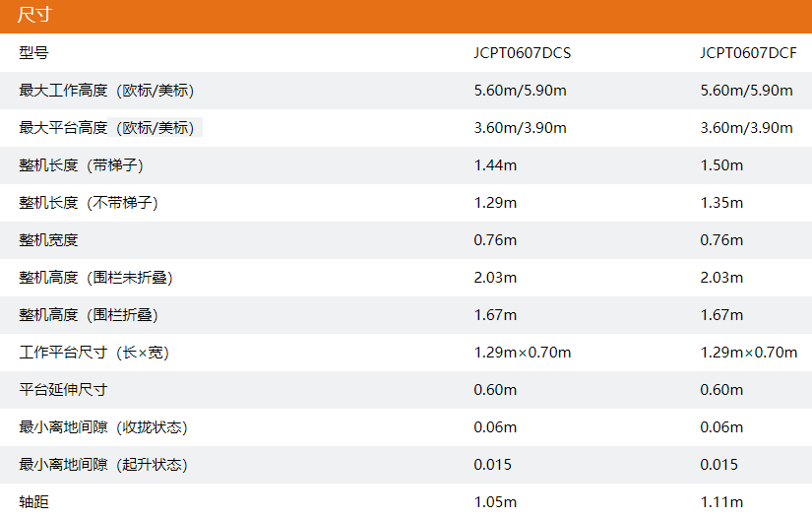Select 最小离地间隙（收拢状态） label

103,427
